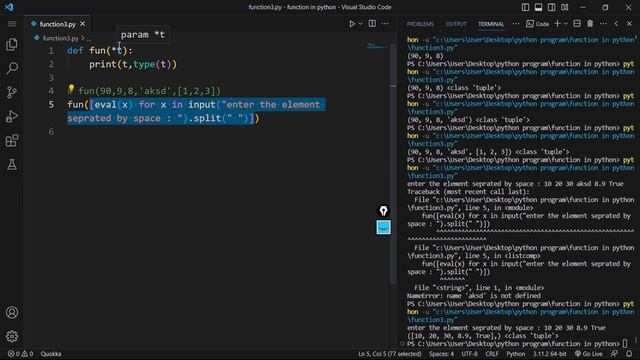This screenshot has width=640, height=360.
Task: Open the Search view in activity bar
Action: 12,68
